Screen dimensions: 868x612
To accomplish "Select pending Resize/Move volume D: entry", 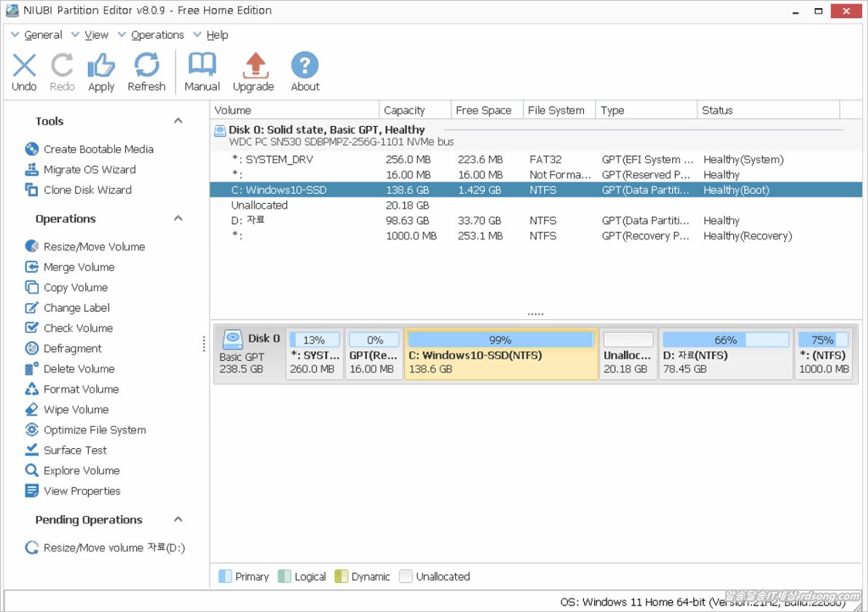I will [x=114, y=548].
